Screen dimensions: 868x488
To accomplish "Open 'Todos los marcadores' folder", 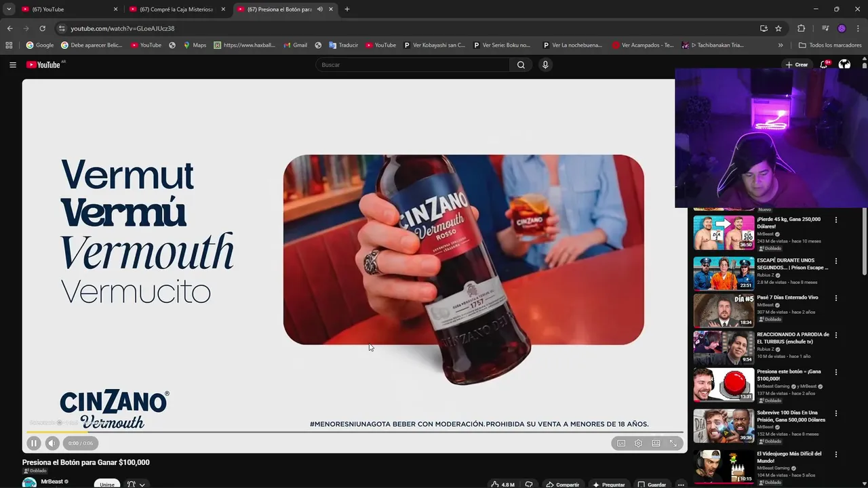I will tap(830, 45).
